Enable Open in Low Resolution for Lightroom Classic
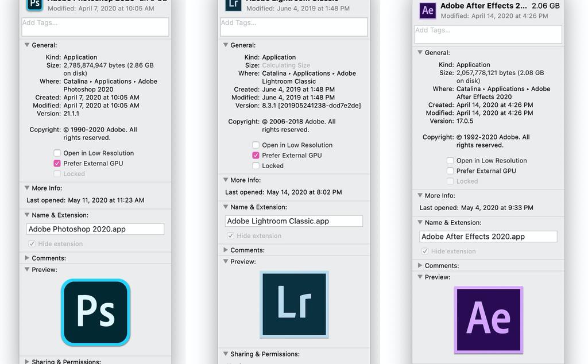The width and height of the screenshot is (588, 364). [x=256, y=145]
